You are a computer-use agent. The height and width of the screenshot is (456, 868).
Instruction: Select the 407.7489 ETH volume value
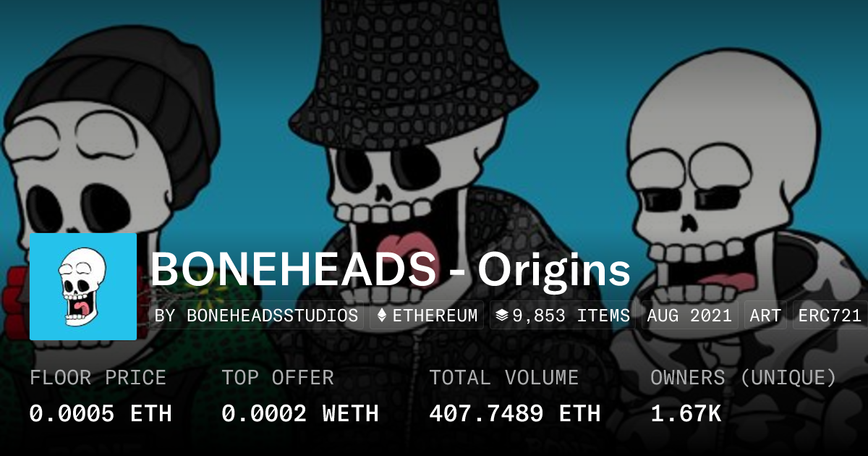515,413
